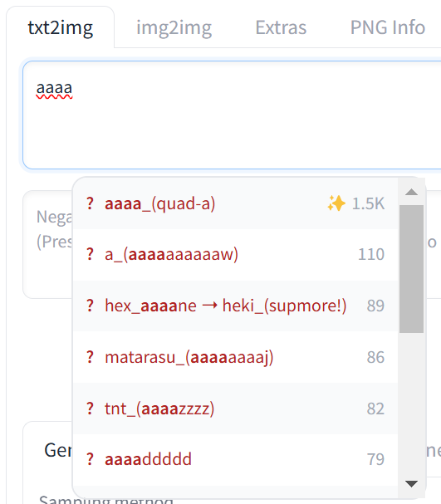The width and height of the screenshot is (441, 504).
Task: Pick the hex_aaaane to heki_(supmore!) suggestion
Action: point(235,306)
